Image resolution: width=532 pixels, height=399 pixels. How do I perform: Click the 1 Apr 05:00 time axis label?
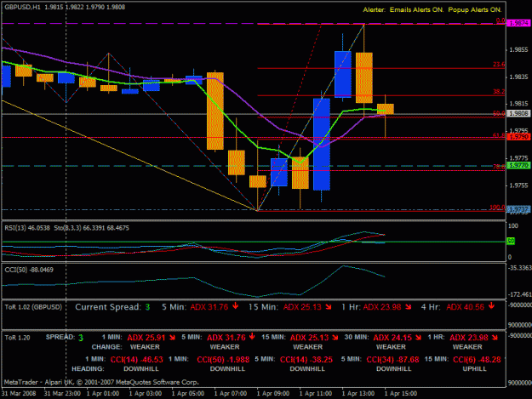(x=188, y=394)
